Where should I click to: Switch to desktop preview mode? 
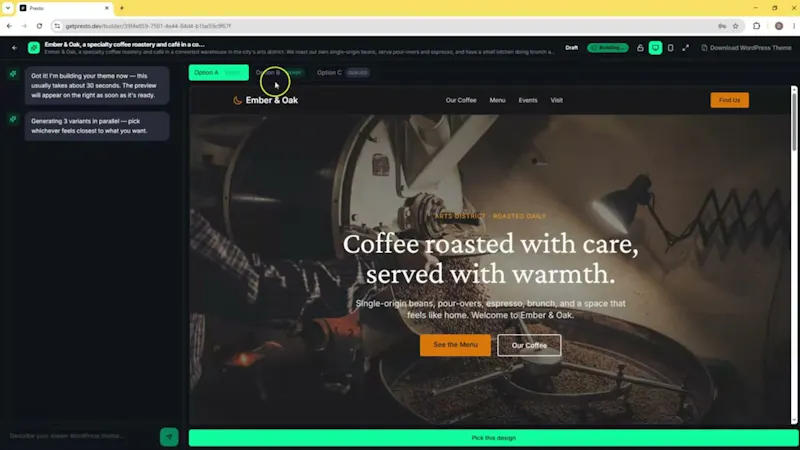click(x=655, y=48)
